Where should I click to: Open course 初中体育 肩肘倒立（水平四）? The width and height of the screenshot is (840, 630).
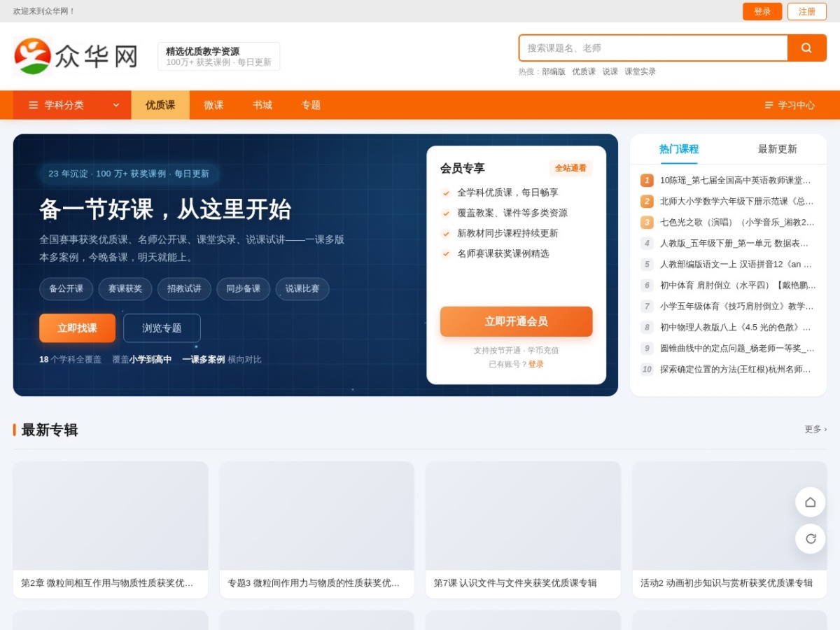point(738,286)
